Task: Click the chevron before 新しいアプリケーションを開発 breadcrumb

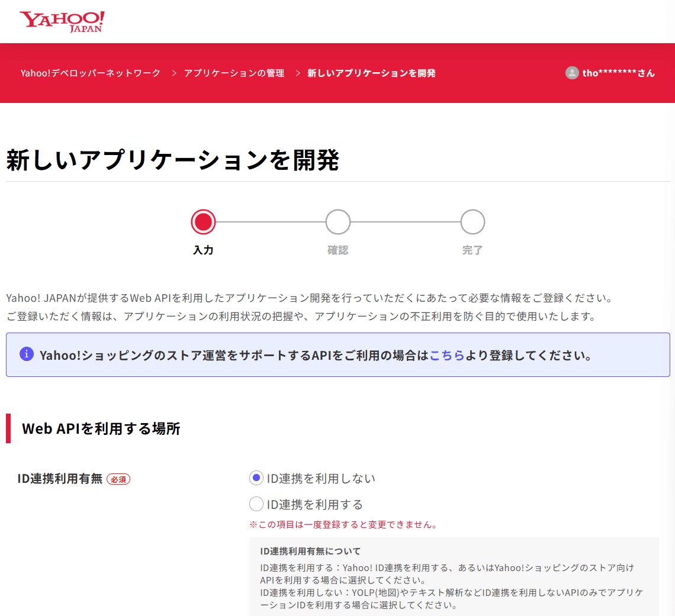Action: [298, 73]
